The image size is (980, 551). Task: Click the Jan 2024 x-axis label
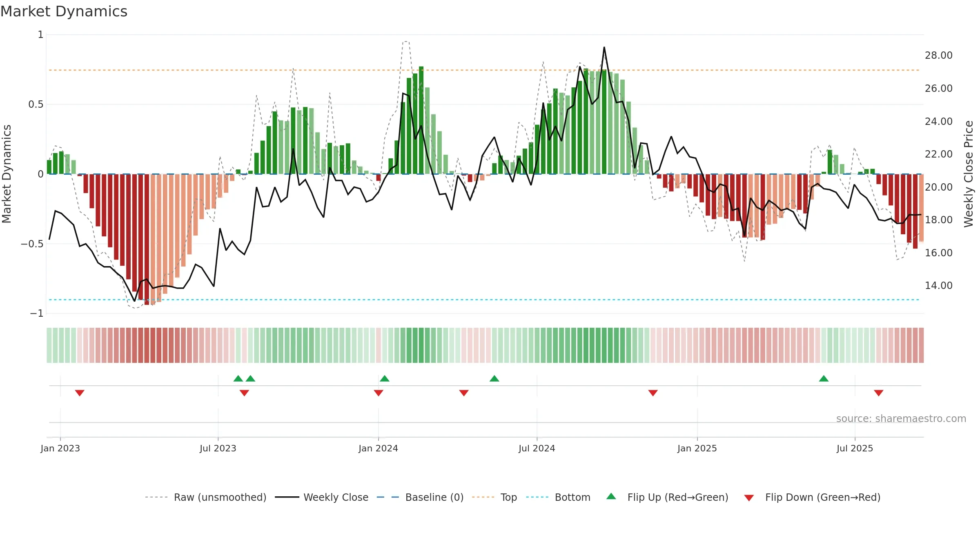pyautogui.click(x=379, y=448)
